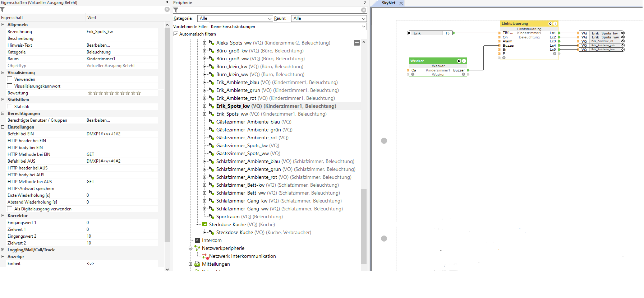Image resolution: width=644 pixels, height=298 pixels.
Task: Set Bewertung to fifth star
Action: tap(111, 93)
